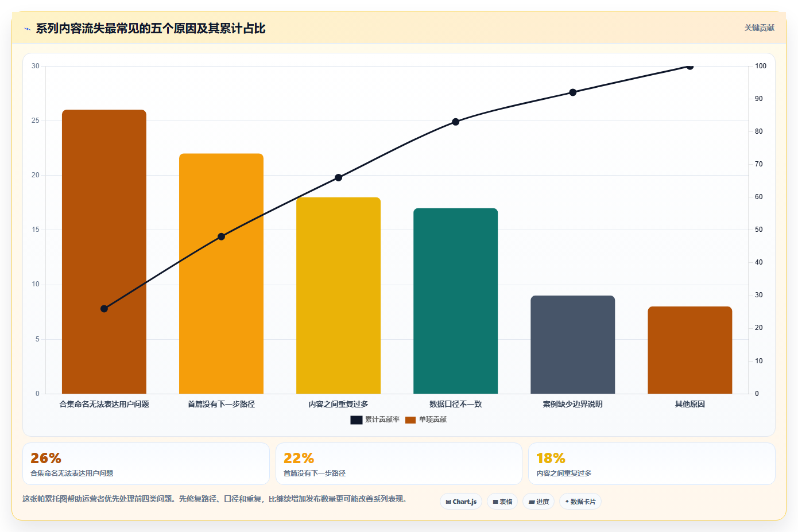
Task: Select the 数据卡片 tag button
Action: click(580, 502)
